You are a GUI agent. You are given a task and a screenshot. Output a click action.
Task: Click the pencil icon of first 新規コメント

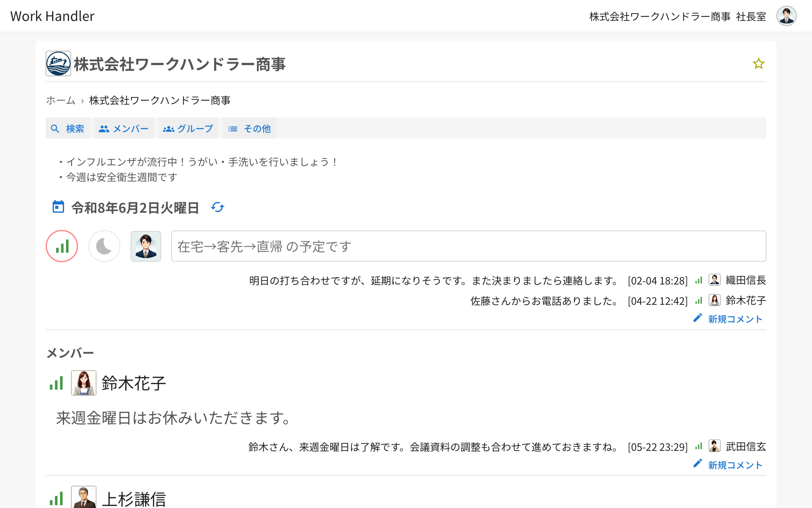pyautogui.click(x=697, y=318)
